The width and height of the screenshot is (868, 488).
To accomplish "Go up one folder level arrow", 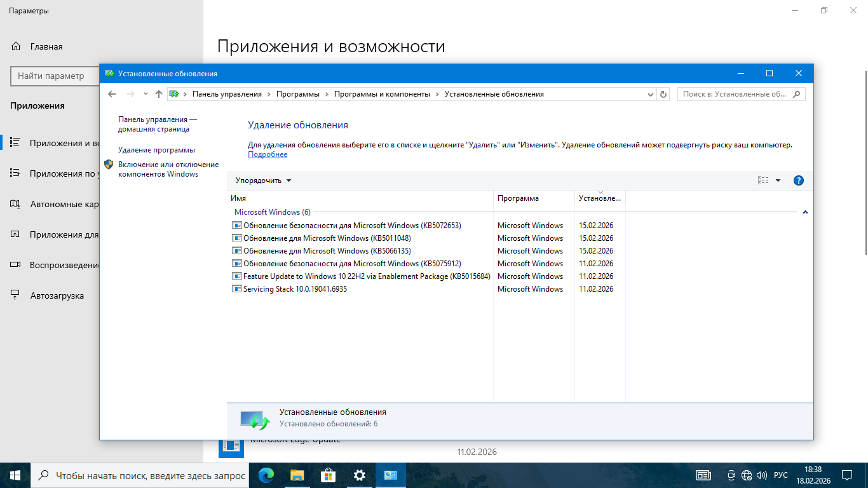I will (159, 94).
